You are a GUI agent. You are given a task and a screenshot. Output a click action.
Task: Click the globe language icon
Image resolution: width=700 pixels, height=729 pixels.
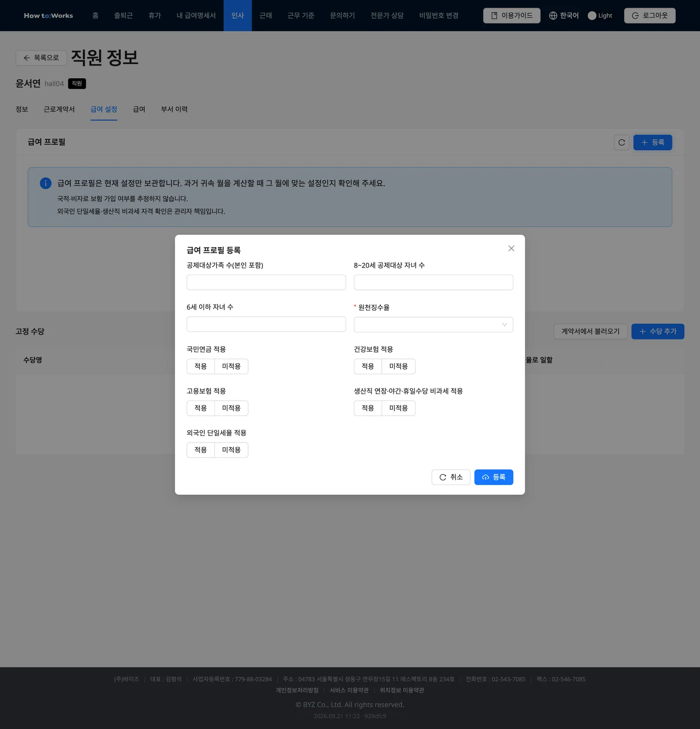click(553, 16)
